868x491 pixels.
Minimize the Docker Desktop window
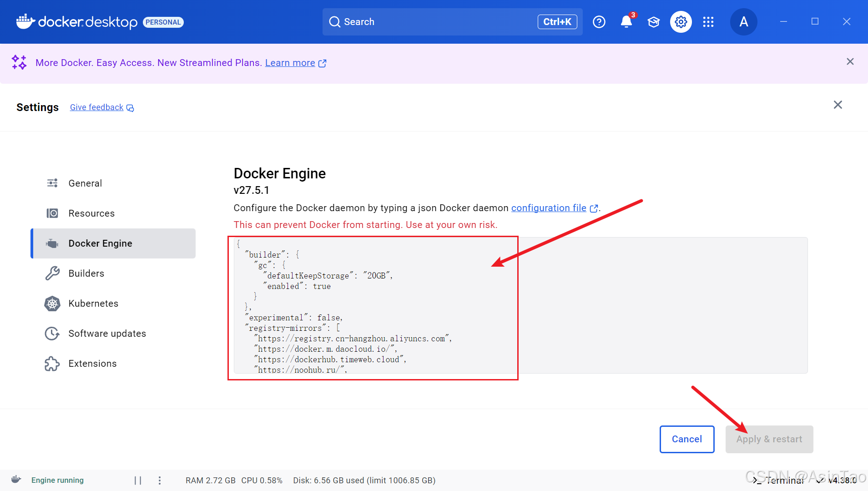[x=783, y=21]
